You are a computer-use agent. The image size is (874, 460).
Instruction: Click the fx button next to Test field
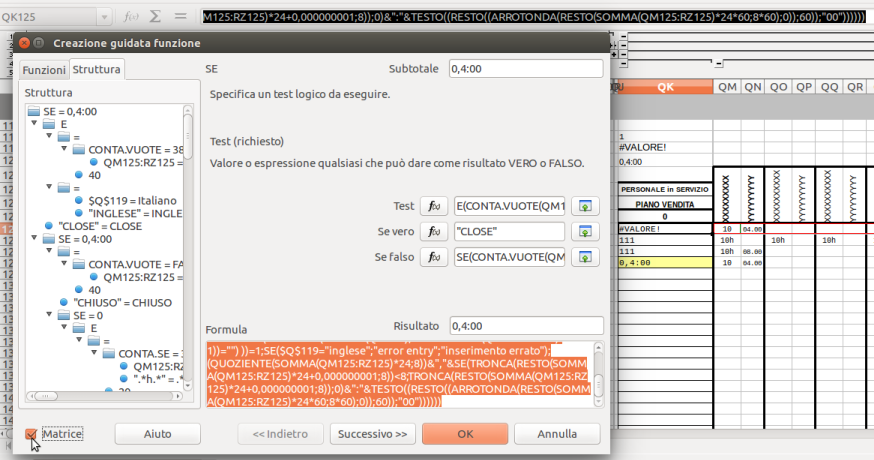click(432, 206)
